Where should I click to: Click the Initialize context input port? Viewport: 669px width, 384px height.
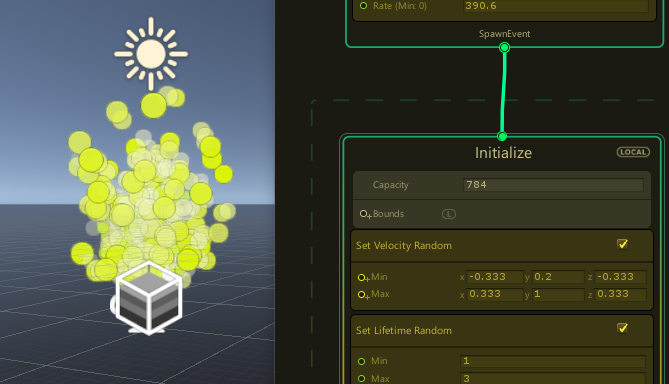(502, 136)
